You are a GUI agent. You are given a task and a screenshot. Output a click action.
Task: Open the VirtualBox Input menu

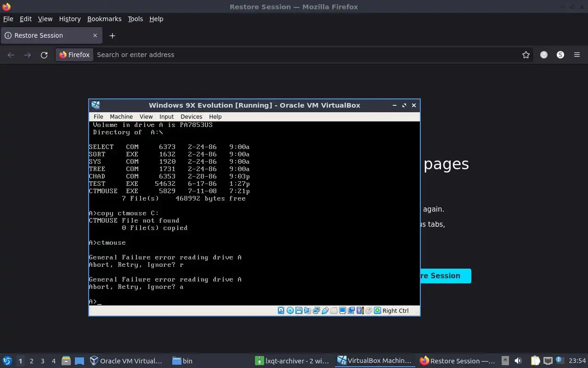(x=166, y=116)
